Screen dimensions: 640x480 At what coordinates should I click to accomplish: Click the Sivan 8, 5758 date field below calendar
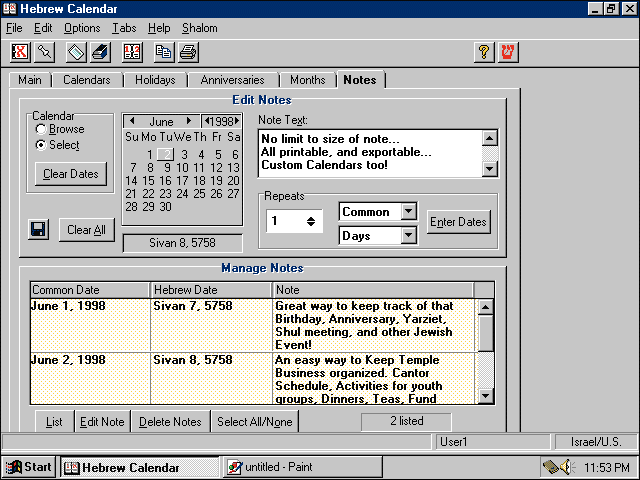tap(182, 243)
